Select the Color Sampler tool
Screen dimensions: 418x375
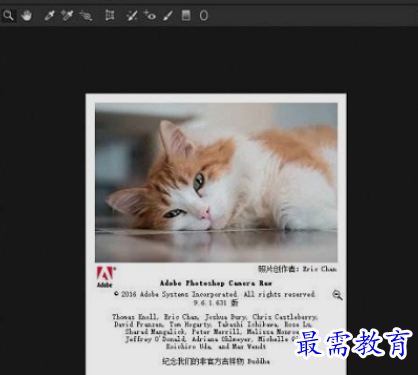(67, 15)
